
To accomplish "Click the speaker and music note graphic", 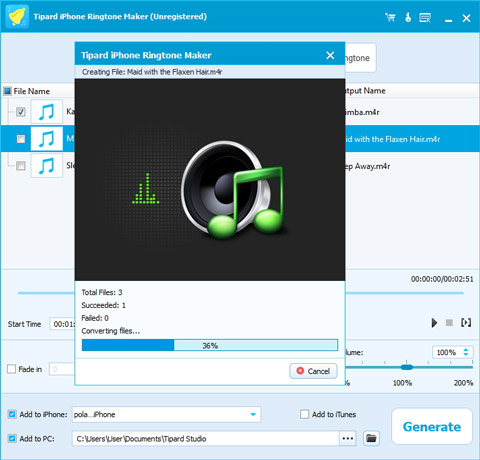I will coord(233,189).
